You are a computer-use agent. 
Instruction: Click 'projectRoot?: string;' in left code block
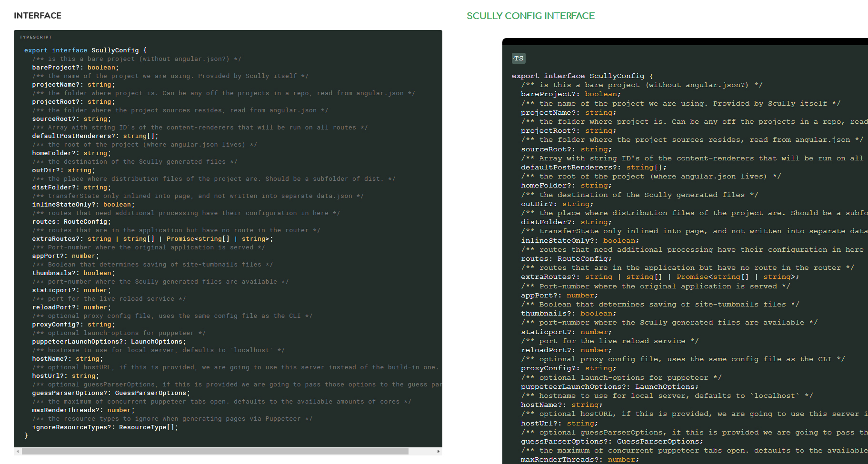click(73, 102)
